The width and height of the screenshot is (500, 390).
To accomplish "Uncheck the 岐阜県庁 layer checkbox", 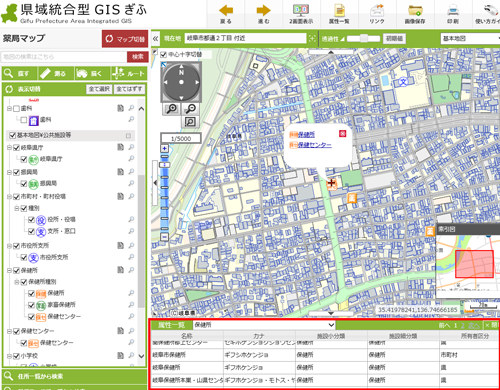I will (16, 147).
